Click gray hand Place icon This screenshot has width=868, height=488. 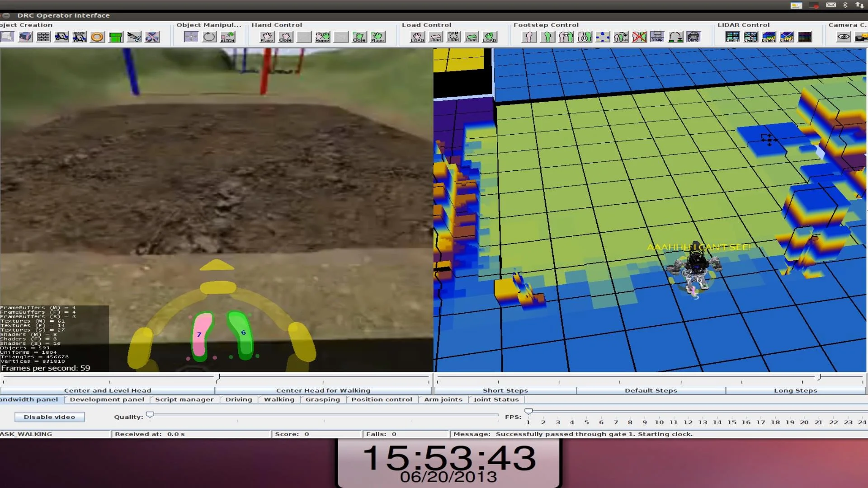tap(267, 37)
